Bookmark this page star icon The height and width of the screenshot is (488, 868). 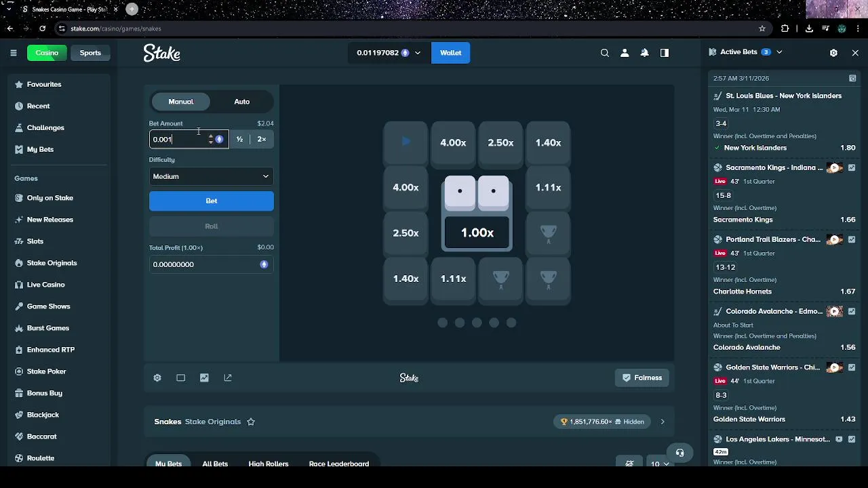pos(762,28)
